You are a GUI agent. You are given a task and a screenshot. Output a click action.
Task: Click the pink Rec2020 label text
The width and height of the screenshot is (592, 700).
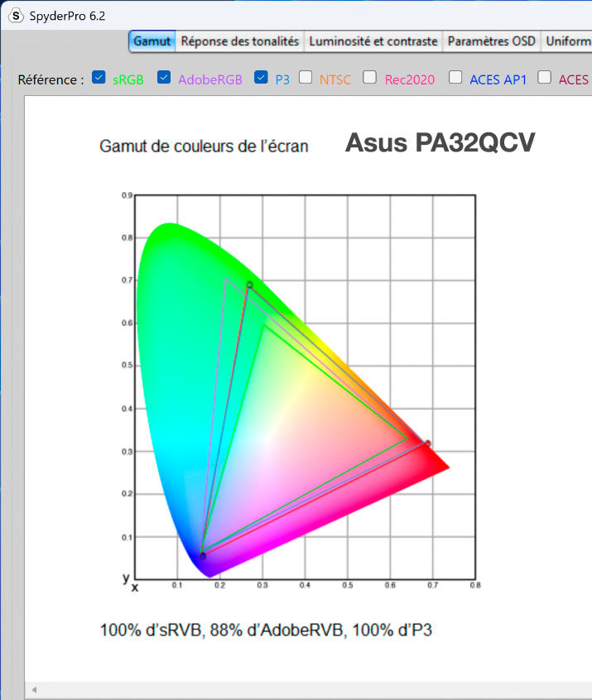pos(410,80)
